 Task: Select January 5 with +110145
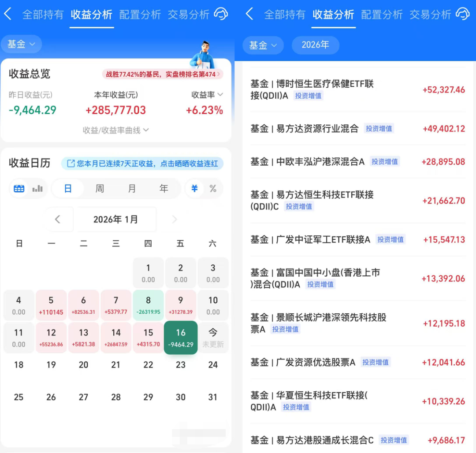[51, 305]
